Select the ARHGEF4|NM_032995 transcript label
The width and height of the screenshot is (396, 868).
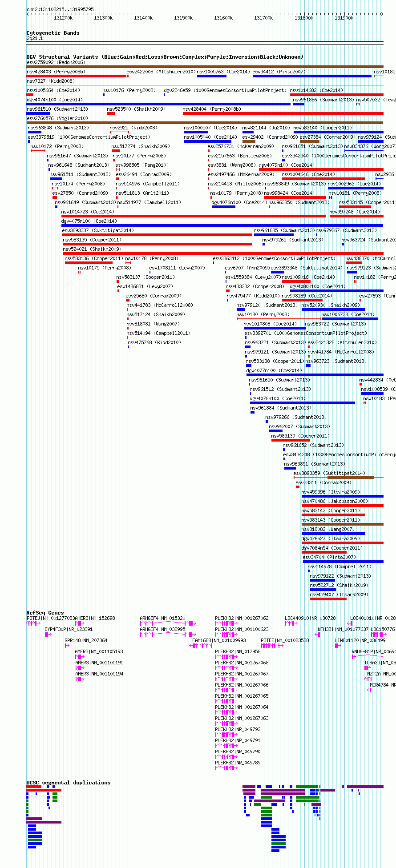tap(162, 629)
